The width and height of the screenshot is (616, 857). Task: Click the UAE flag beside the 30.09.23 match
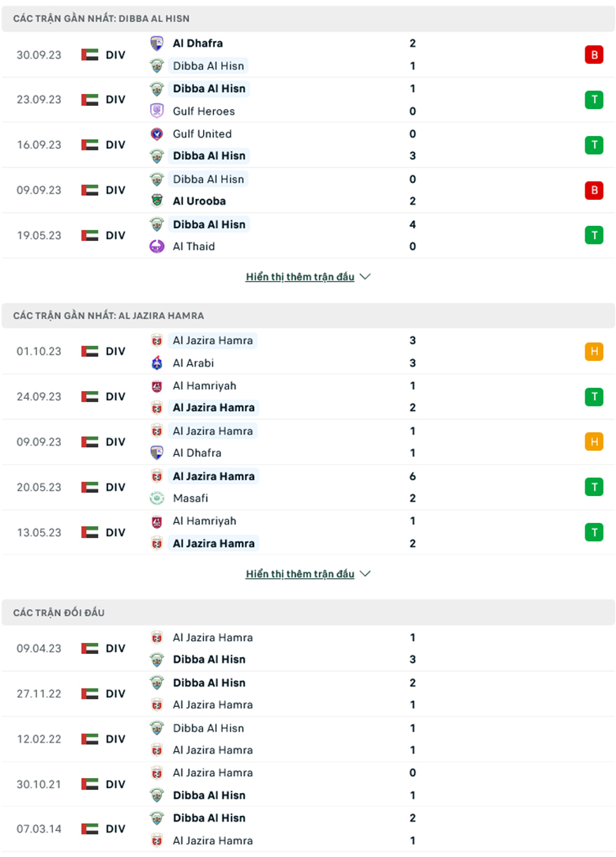pyautogui.click(x=89, y=55)
